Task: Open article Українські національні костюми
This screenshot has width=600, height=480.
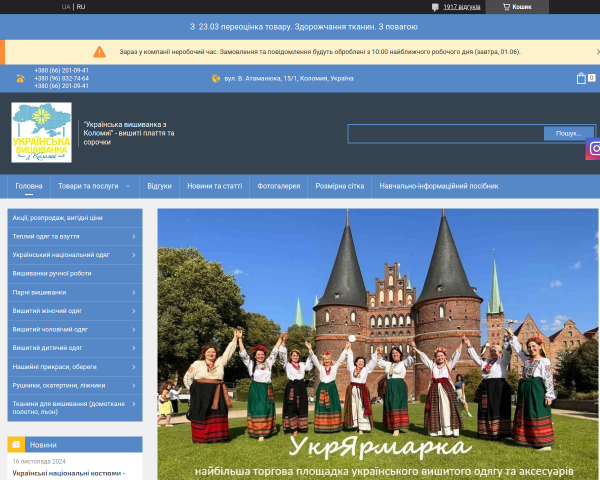Action: pyautogui.click(x=69, y=473)
